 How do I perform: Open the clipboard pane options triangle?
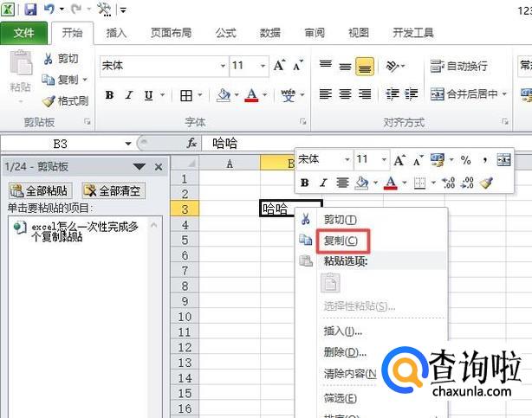(139, 167)
